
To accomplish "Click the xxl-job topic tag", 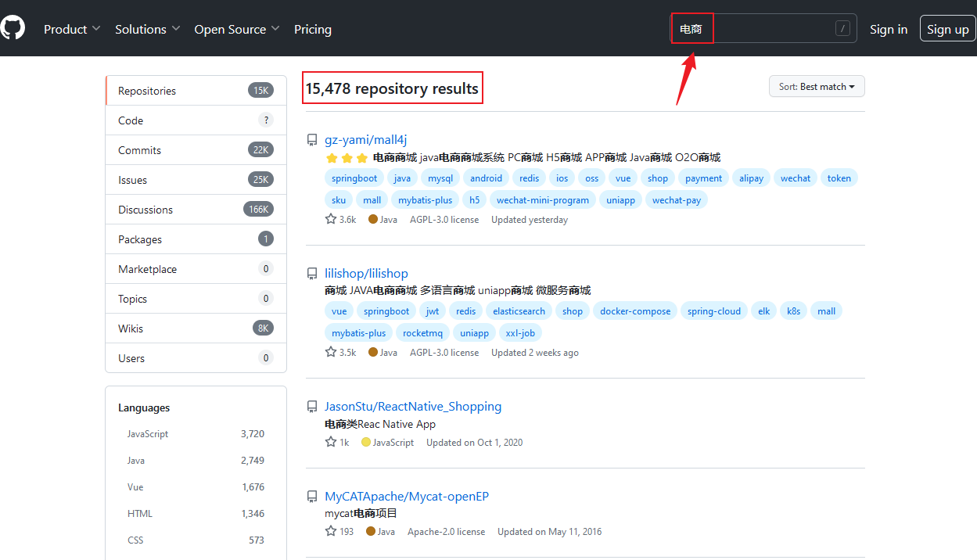I will click(x=520, y=333).
